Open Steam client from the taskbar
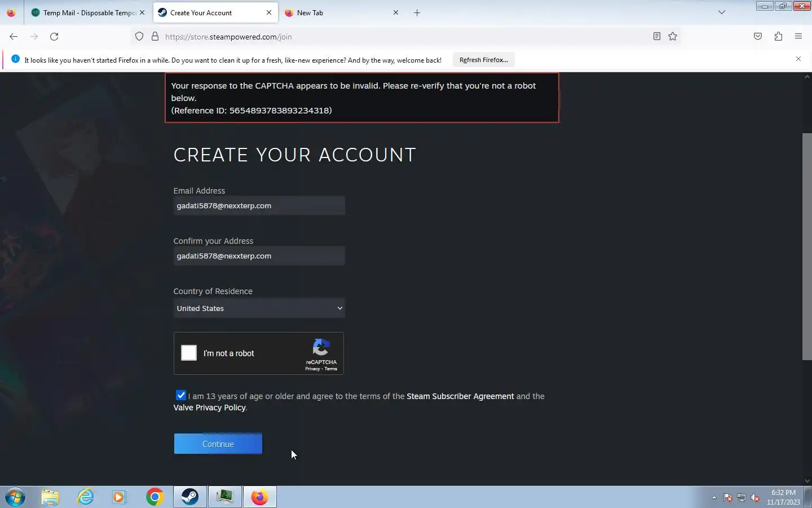 [x=189, y=497]
